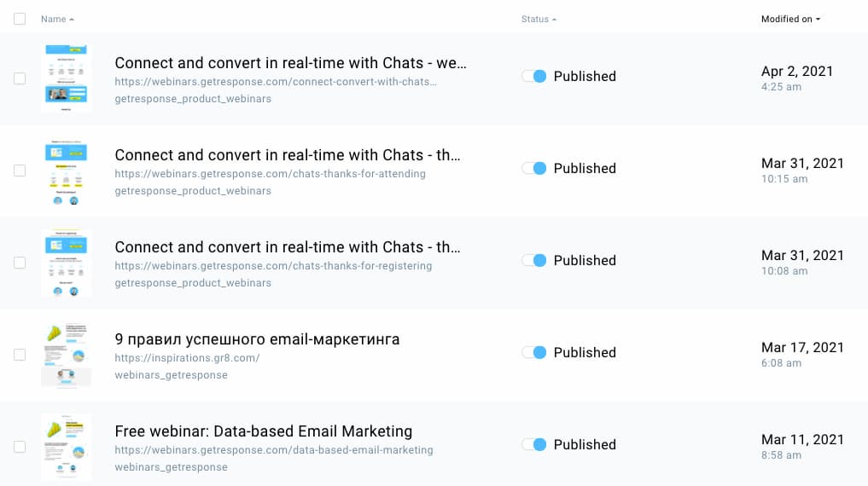
Task: Click thumbnail of chats-thanks-for-attending page
Action: pyautogui.click(x=67, y=171)
